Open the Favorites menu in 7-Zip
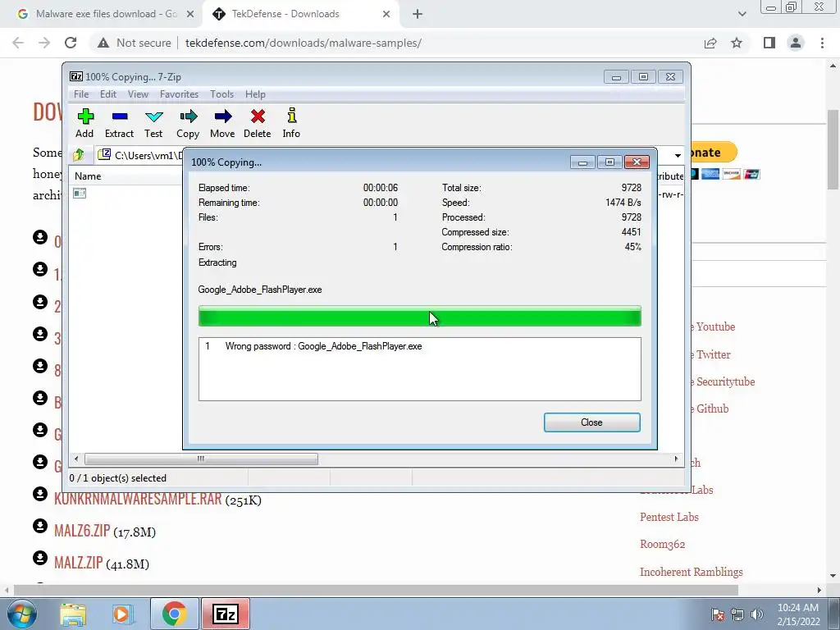840x630 pixels. coord(179,94)
